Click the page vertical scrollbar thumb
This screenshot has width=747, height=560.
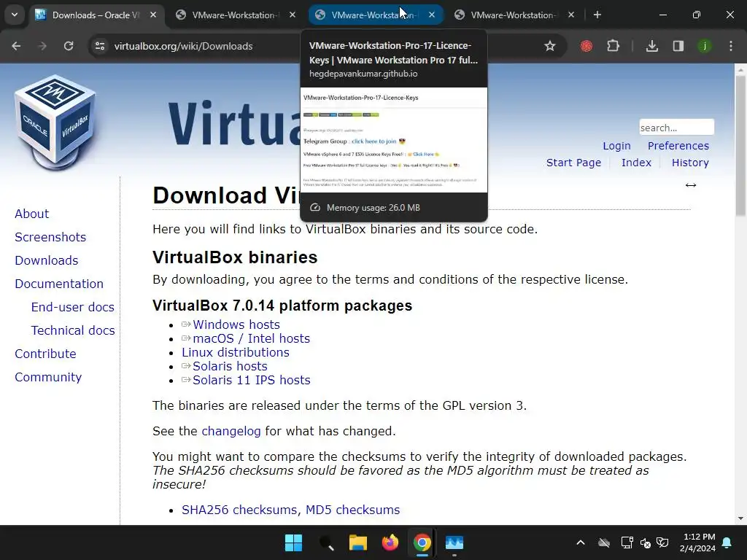click(741, 145)
